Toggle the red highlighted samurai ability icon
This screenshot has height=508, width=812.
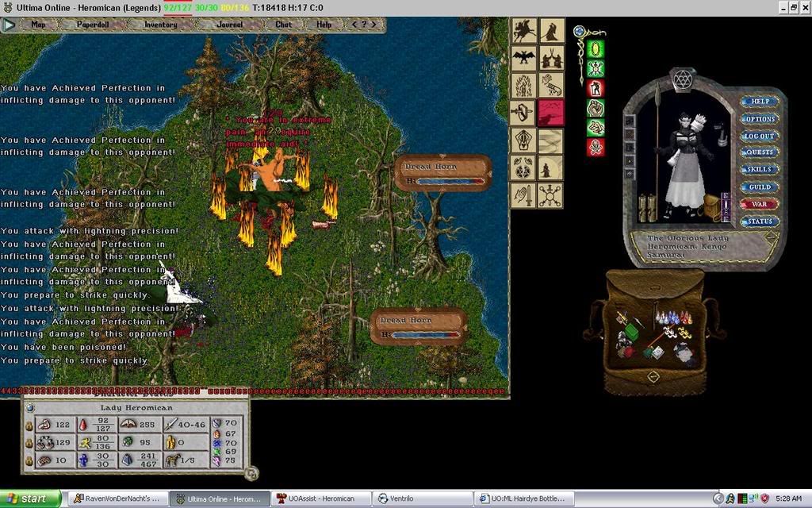coord(551,113)
